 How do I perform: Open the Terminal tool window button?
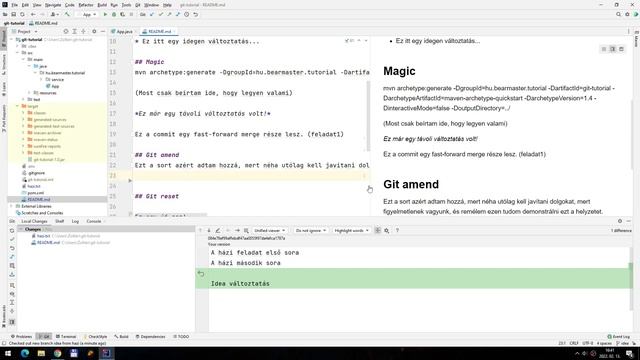pos(66,337)
